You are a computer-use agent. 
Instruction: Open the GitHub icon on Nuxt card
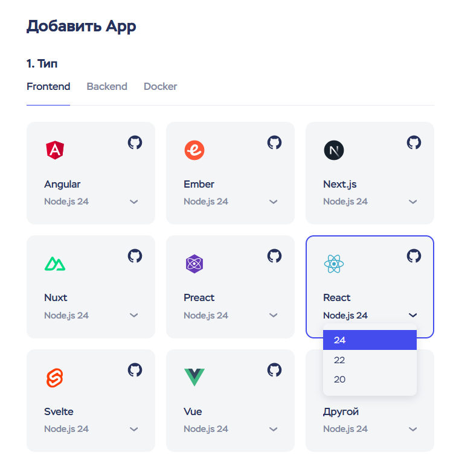point(135,256)
